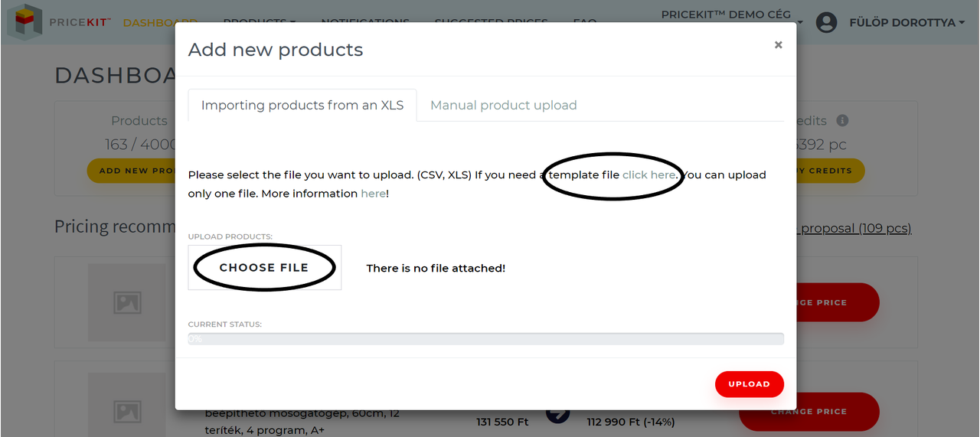Close the Add new products dialog
This screenshot has height=437, width=980.
(778, 45)
